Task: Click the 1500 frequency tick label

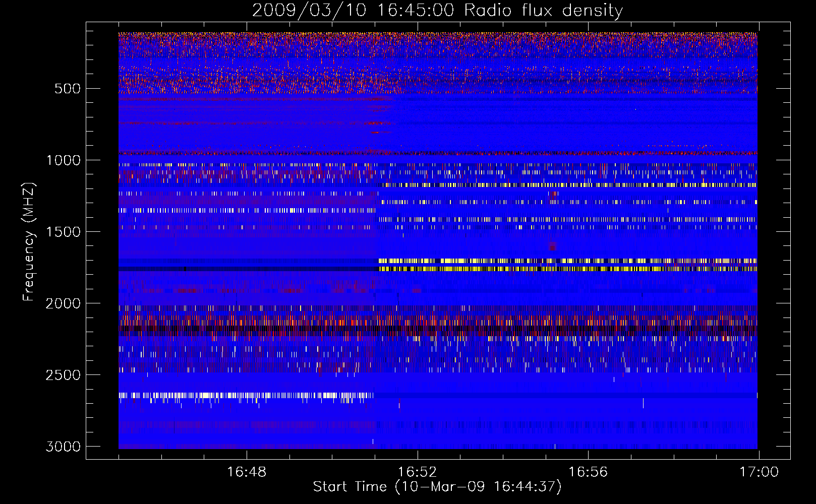Action: pyautogui.click(x=63, y=232)
